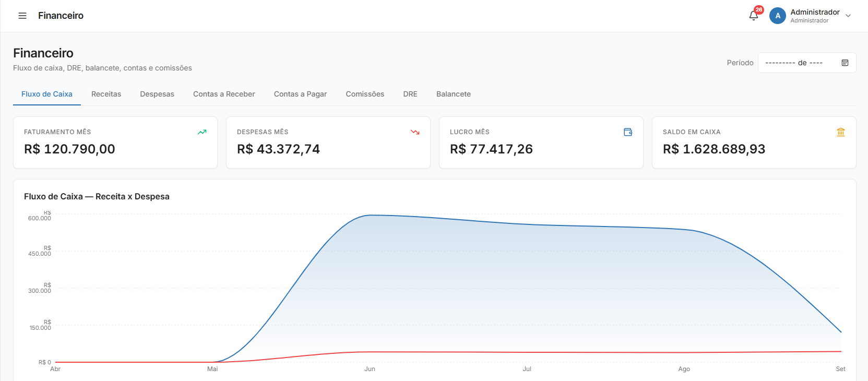868x381 pixels.
Task: Click the Administrador avatar circle
Action: [778, 16]
